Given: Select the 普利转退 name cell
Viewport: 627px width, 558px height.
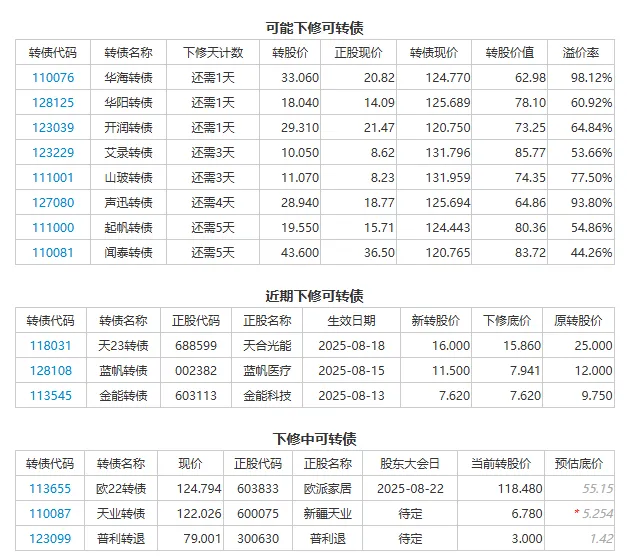Looking at the screenshot, I should (121, 539).
